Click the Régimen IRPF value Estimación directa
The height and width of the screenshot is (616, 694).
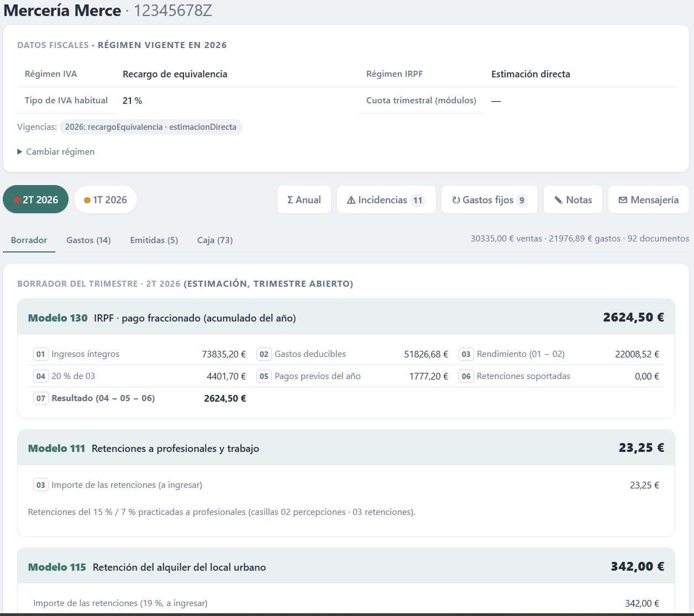(x=531, y=74)
